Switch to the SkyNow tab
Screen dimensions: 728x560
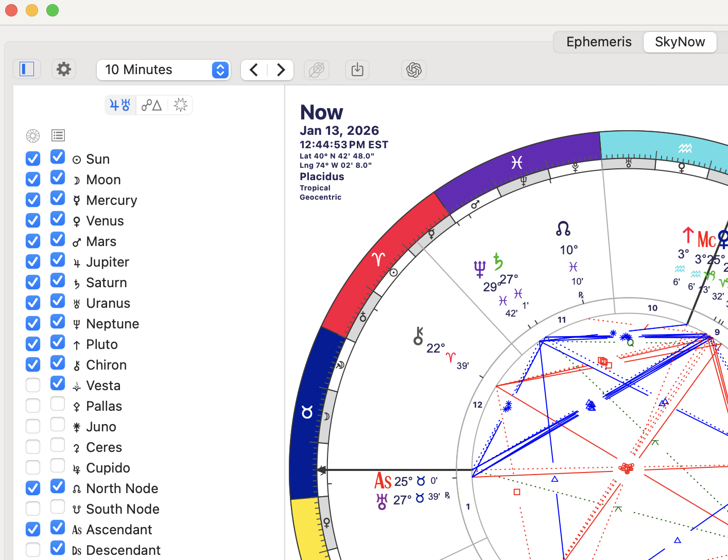(680, 42)
